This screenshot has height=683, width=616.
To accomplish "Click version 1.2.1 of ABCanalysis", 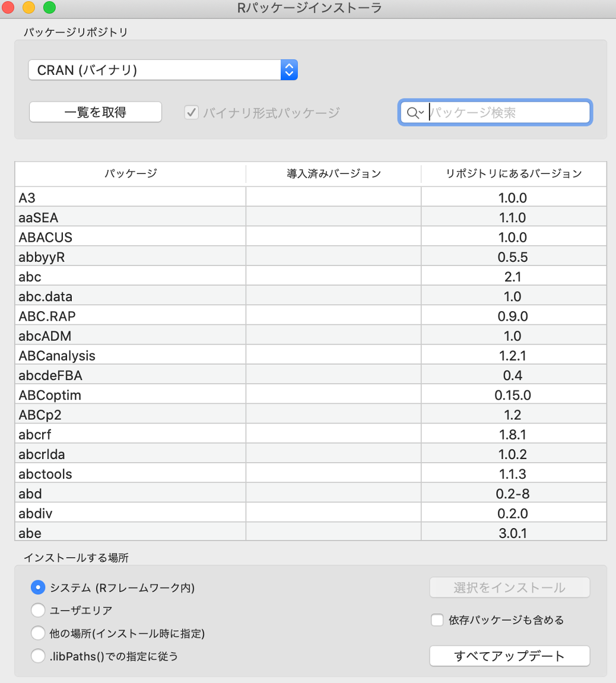I will pos(513,356).
